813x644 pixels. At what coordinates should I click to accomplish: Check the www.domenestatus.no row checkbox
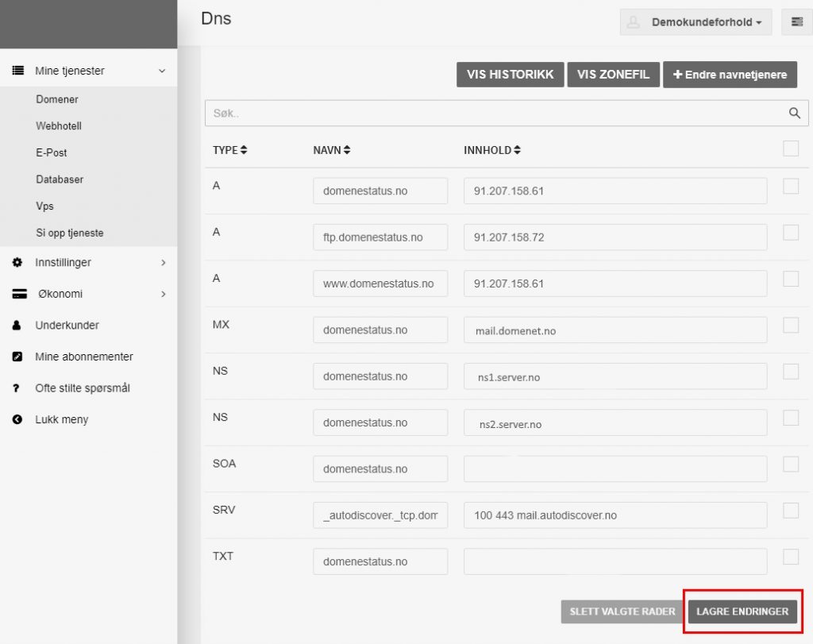point(791,279)
